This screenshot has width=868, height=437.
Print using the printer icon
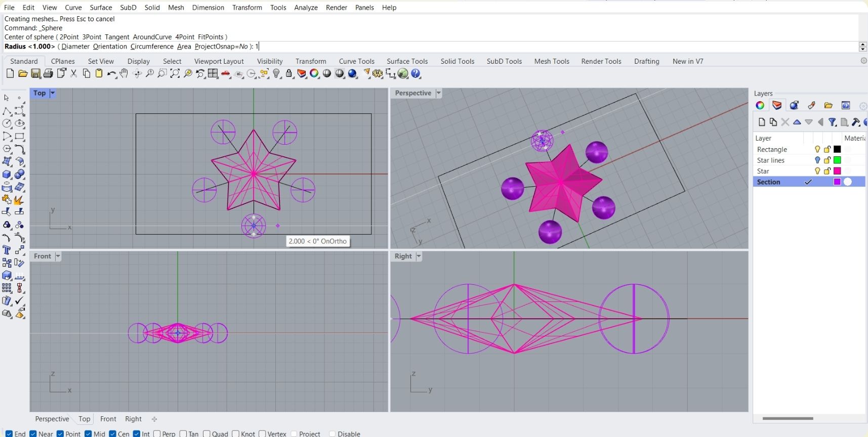click(48, 74)
